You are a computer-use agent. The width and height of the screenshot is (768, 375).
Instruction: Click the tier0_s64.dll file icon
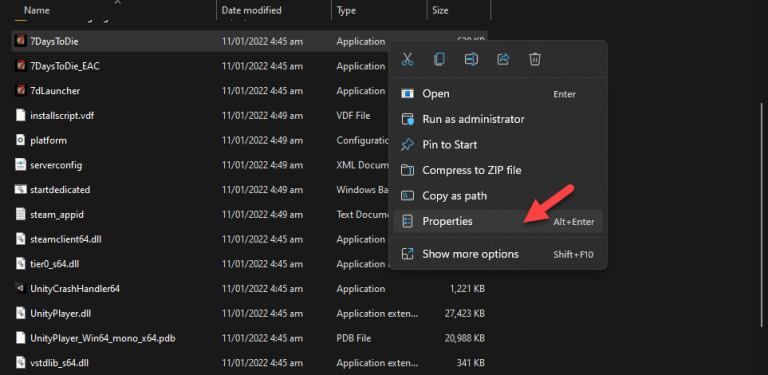(x=21, y=264)
